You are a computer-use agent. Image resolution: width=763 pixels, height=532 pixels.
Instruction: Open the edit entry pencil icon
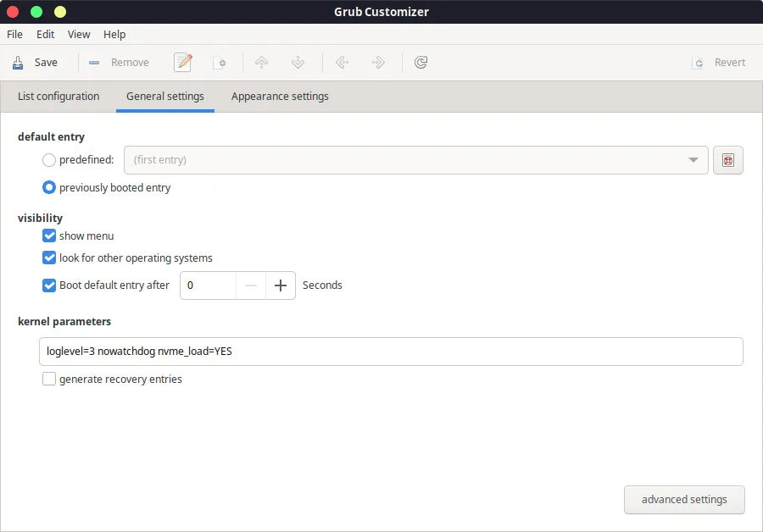(183, 62)
